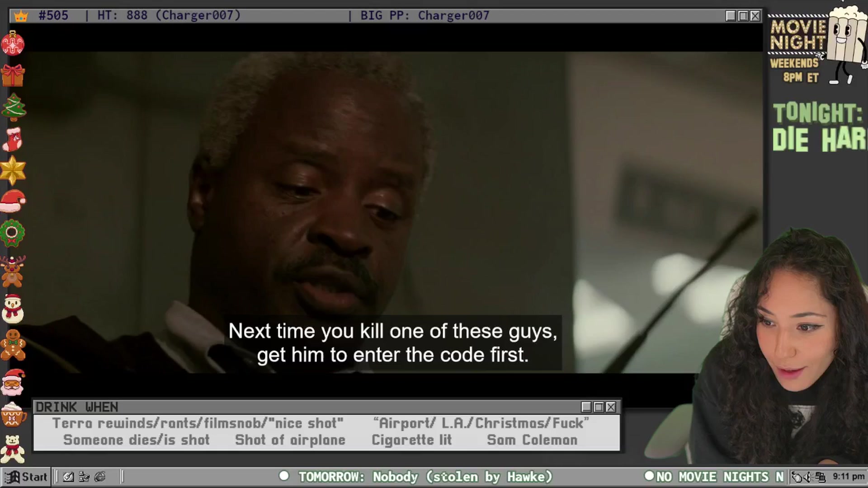
Task: Select the snowman icon
Action: click(13, 309)
